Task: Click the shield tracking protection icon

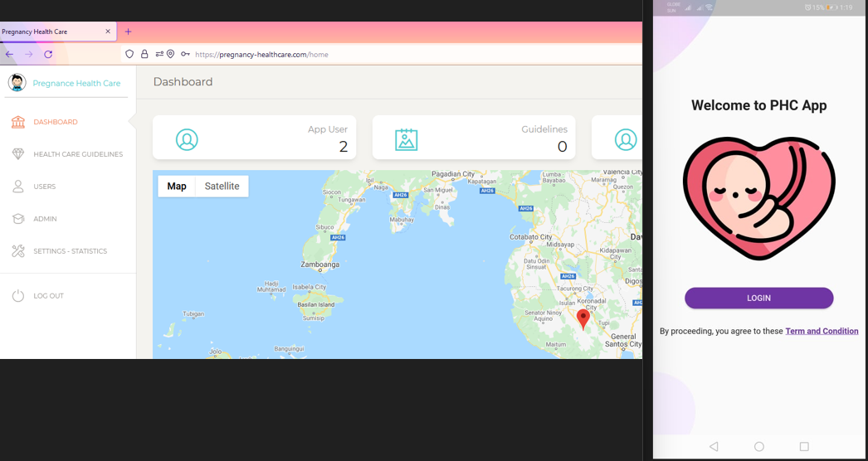Action: tap(129, 54)
